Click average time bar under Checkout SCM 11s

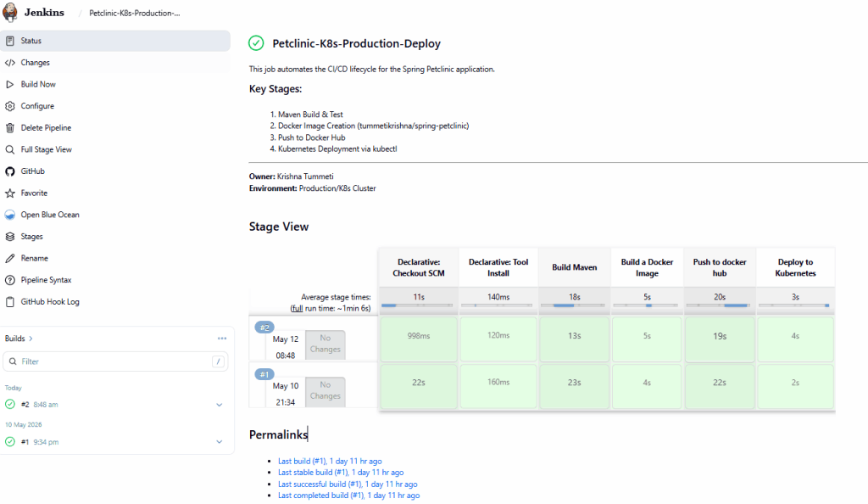tap(417, 305)
